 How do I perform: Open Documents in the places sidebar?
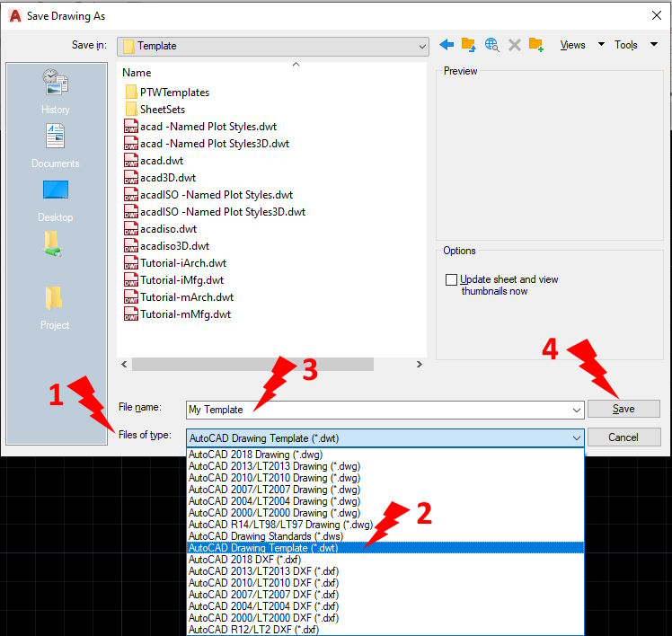tap(56, 146)
